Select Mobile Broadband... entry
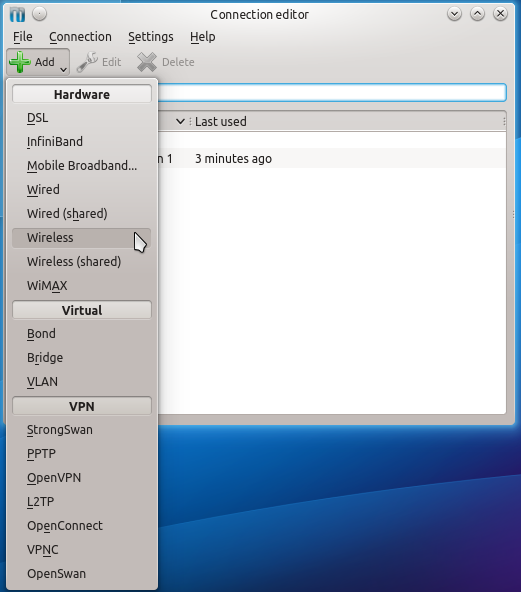 (x=82, y=166)
